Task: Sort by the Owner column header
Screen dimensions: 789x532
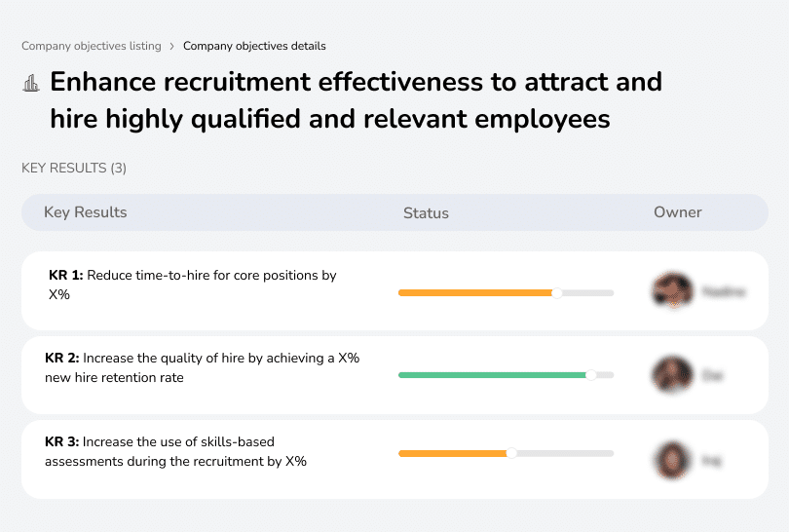Action: tap(678, 212)
